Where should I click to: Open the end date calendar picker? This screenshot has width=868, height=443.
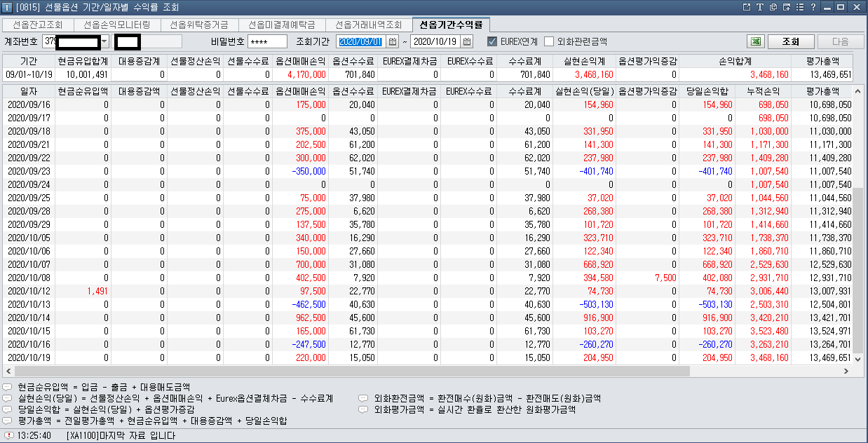tap(467, 41)
